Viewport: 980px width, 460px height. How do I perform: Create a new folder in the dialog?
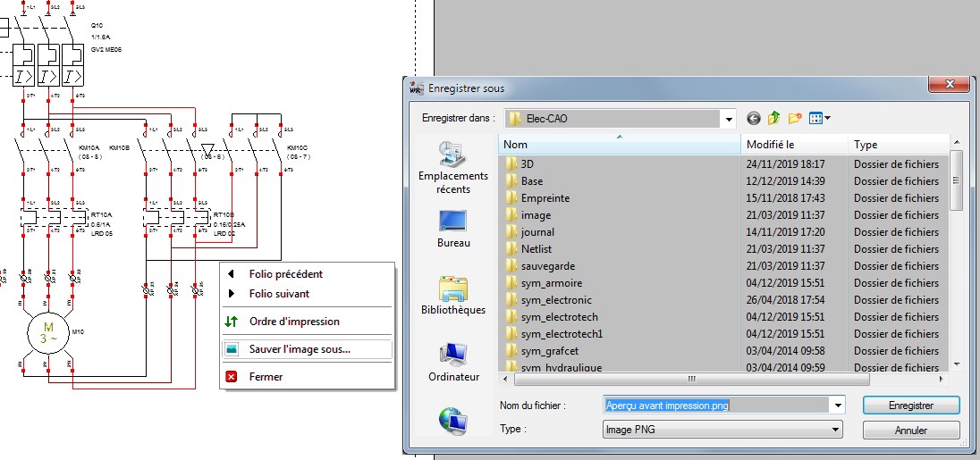click(x=794, y=118)
